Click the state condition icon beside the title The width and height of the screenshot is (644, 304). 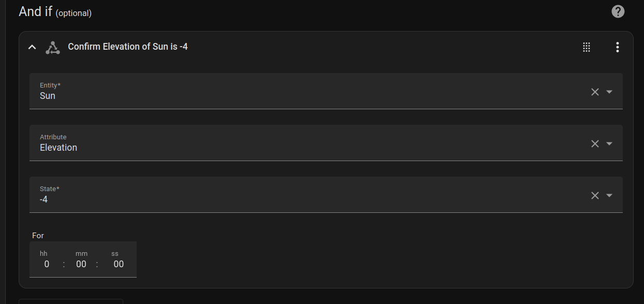tap(52, 48)
